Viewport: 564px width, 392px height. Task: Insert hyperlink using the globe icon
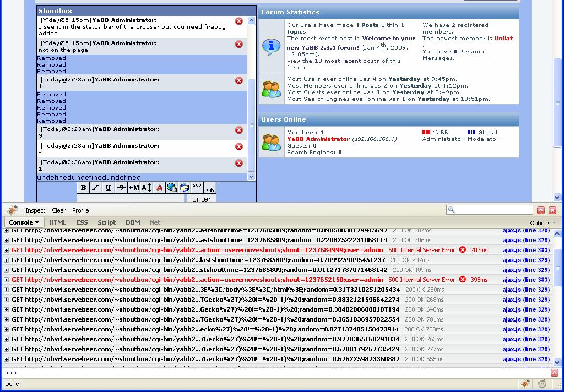[171, 188]
